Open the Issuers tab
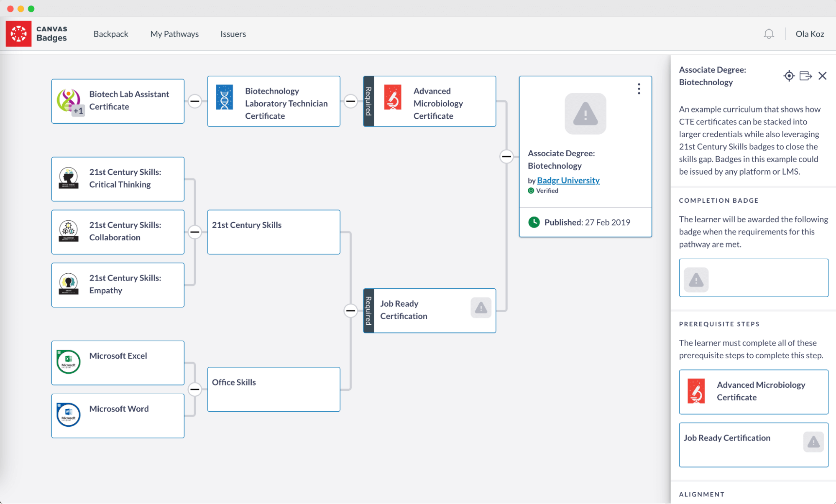The height and width of the screenshot is (504, 836). (x=233, y=34)
